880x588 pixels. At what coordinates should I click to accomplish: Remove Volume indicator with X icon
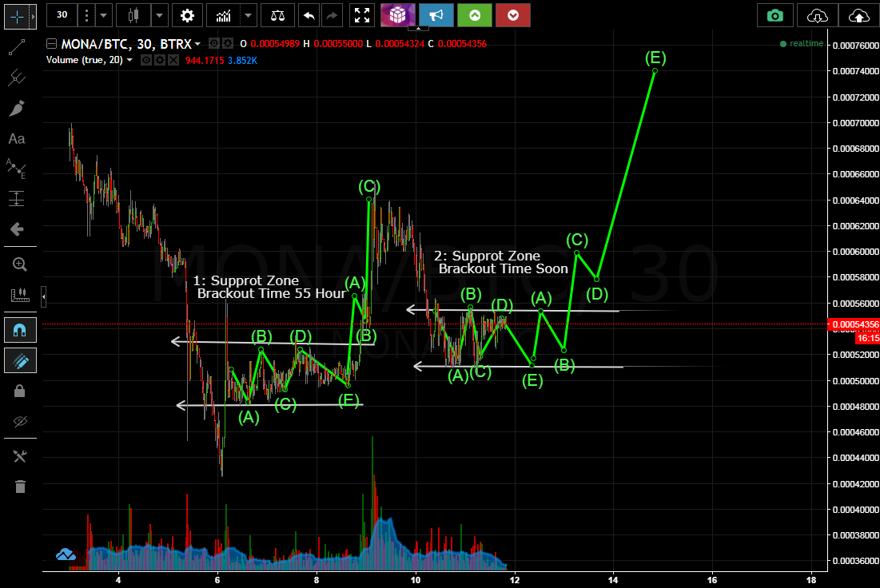coord(173,60)
